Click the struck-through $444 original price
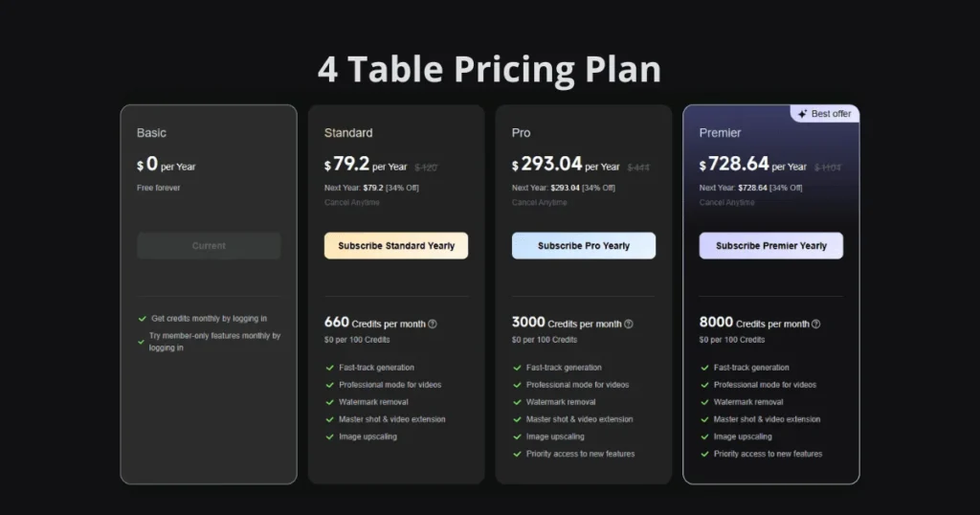This screenshot has height=515, width=980. point(638,168)
